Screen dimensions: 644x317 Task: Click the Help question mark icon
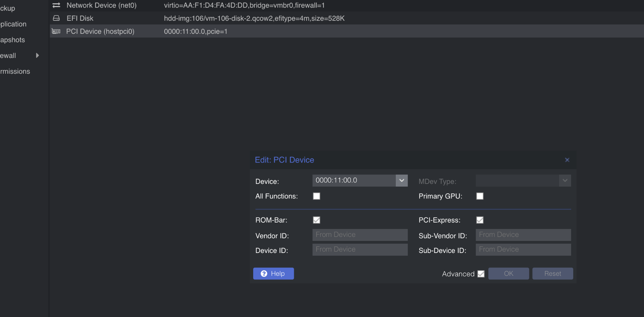[x=264, y=274]
